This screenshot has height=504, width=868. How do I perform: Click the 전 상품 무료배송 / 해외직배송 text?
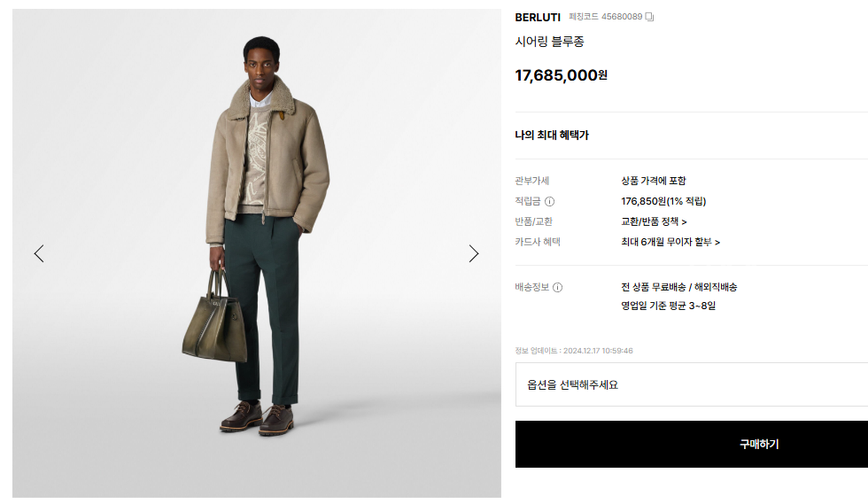tap(678, 287)
